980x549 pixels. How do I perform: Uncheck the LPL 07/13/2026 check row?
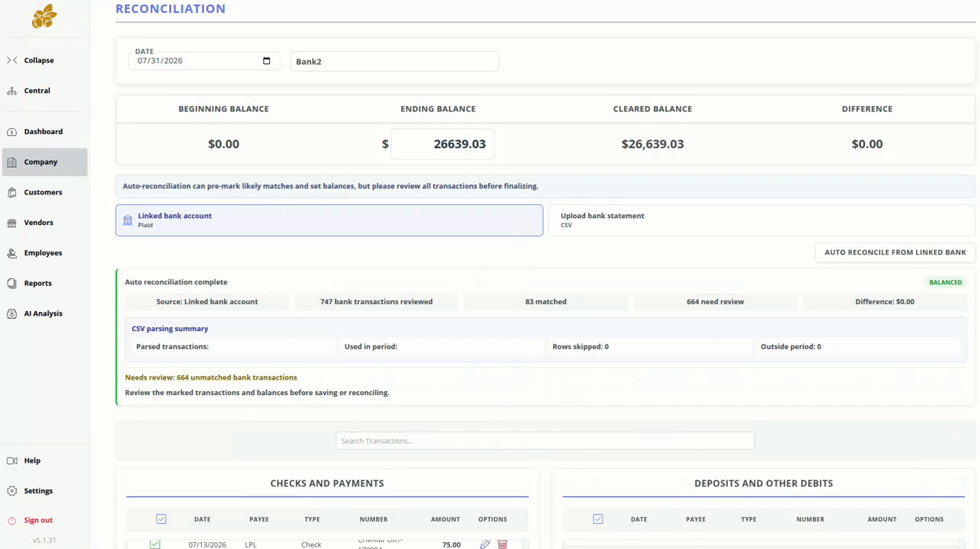pos(155,544)
